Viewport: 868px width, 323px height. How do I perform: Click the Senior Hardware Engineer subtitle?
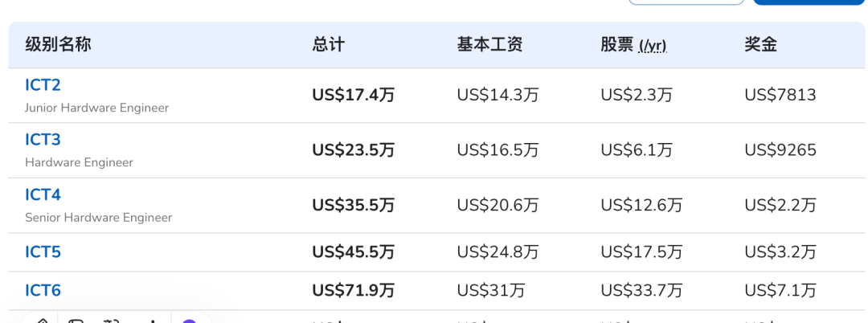98,218
